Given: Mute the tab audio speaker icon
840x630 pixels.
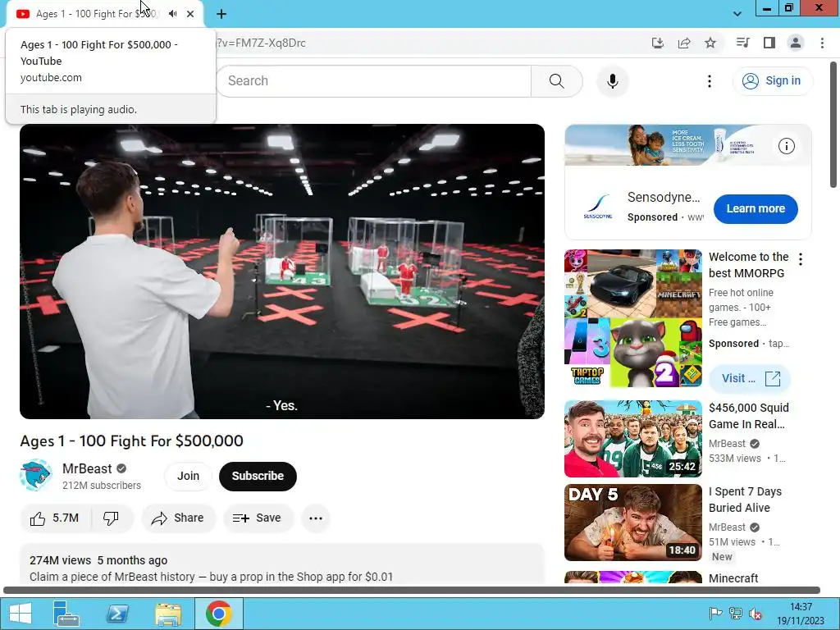Looking at the screenshot, I should coord(172,14).
